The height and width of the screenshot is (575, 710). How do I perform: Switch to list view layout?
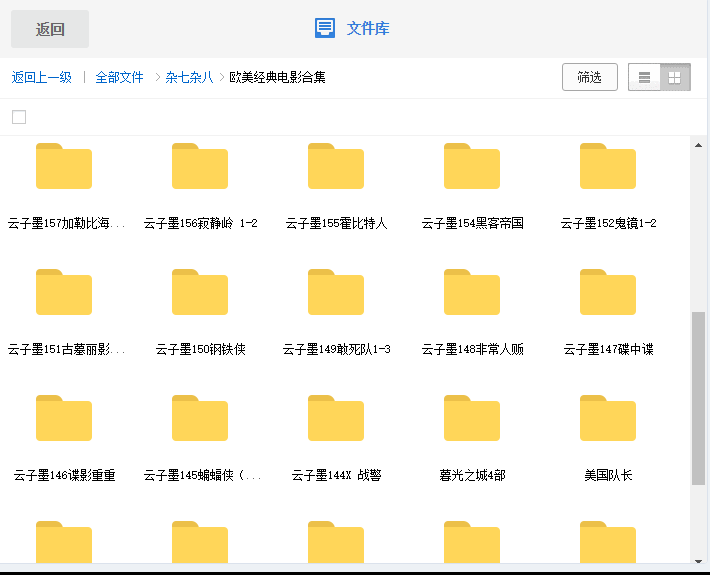point(645,77)
